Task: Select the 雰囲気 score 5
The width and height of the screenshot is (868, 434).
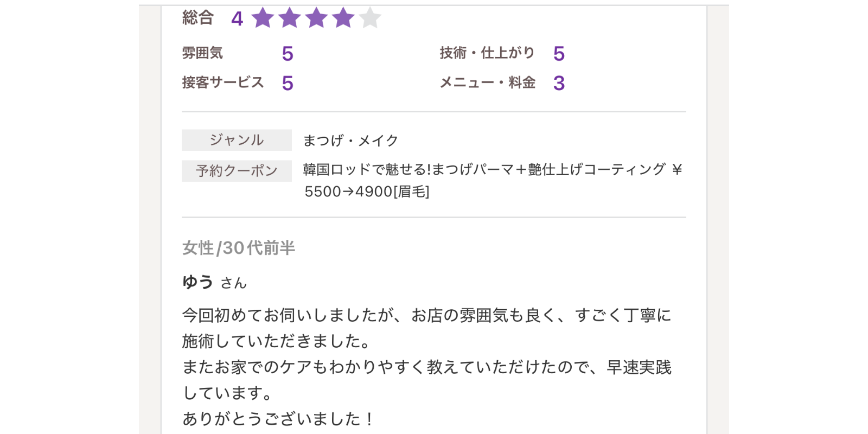Action: pyautogui.click(x=288, y=54)
